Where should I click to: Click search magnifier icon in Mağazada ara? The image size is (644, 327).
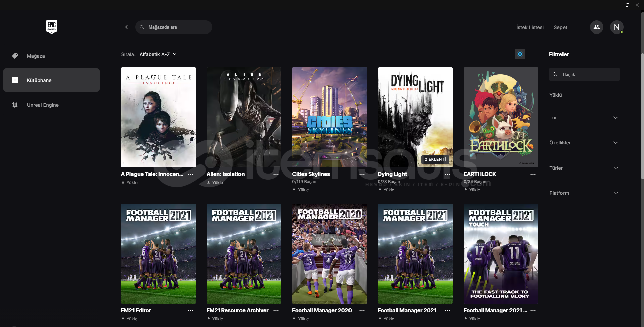142,27
